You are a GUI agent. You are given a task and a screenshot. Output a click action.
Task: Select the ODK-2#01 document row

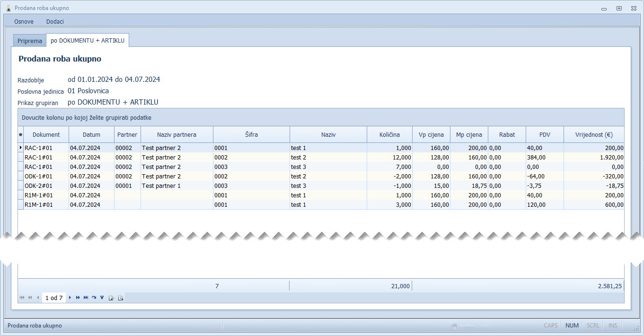(x=38, y=186)
